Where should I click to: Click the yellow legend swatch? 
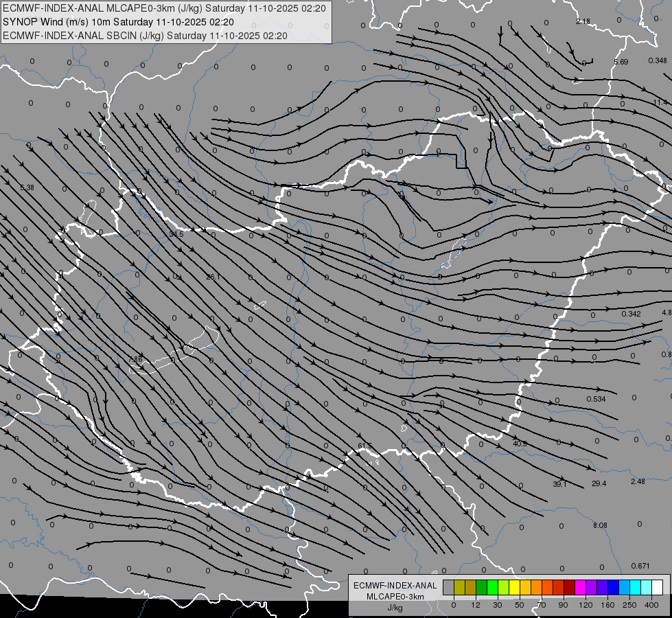click(514, 587)
